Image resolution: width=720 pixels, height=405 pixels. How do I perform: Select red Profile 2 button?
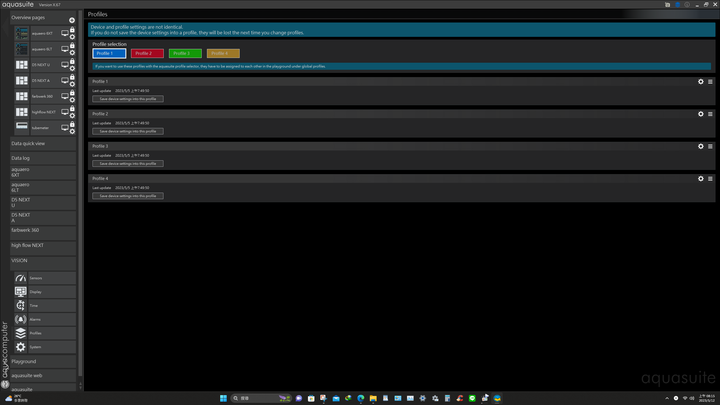(x=147, y=53)
